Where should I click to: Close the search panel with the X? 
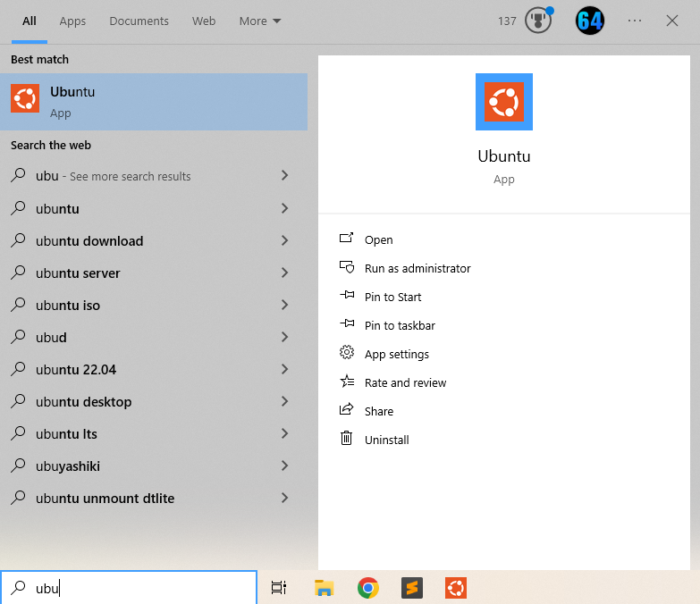[x=672, y=21]
